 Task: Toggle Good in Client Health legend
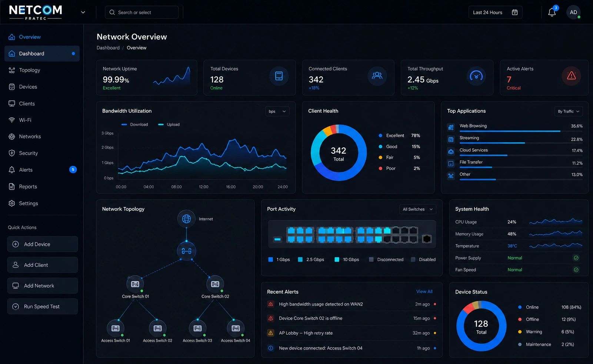pos(399,147)
